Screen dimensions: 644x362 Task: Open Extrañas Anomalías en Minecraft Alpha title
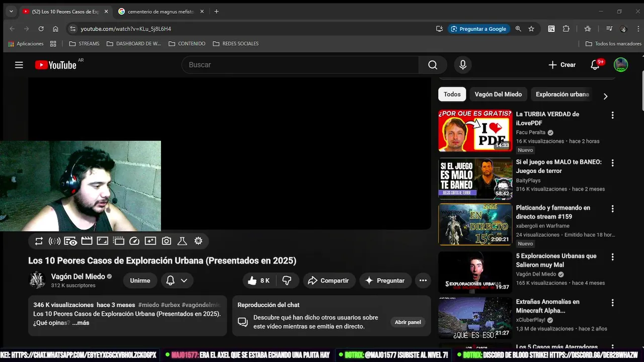(x=547, y=306)
